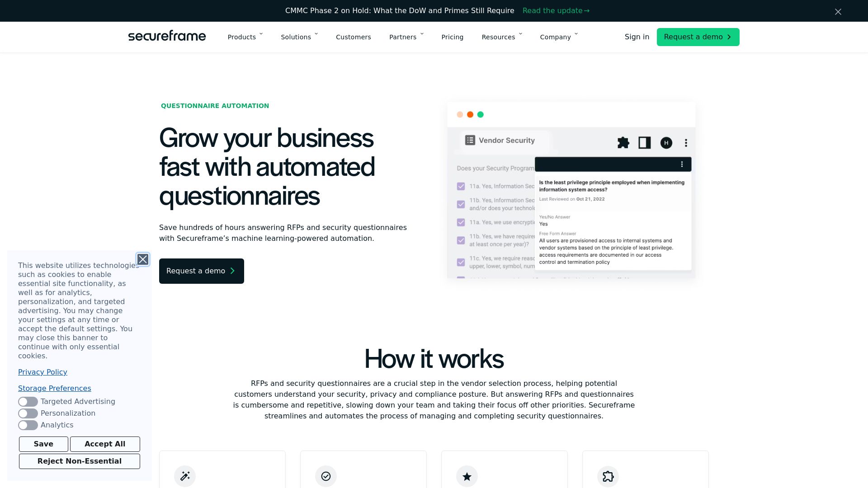Toggle the Analytics switch
The width and height of the screenshot is (868, 488).
(x=28, y=425)
